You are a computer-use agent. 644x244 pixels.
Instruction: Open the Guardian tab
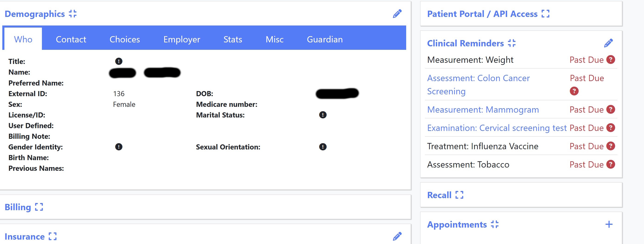(325, 39)
